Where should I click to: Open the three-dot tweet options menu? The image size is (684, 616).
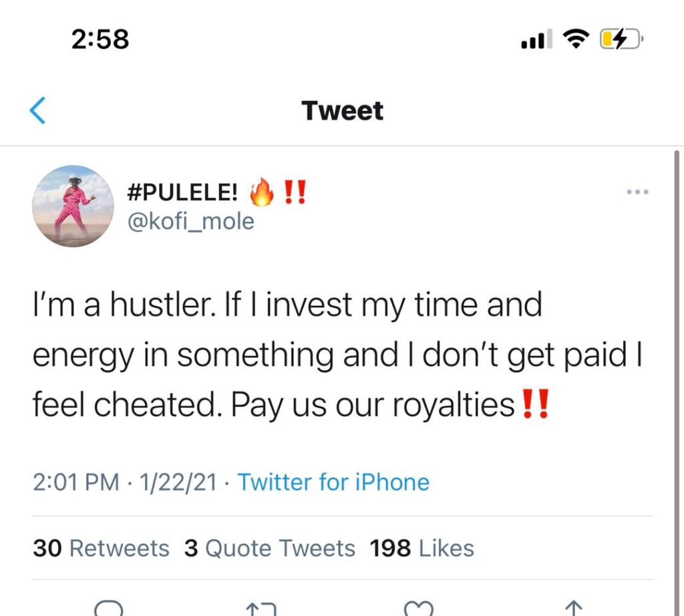[637, 192]
